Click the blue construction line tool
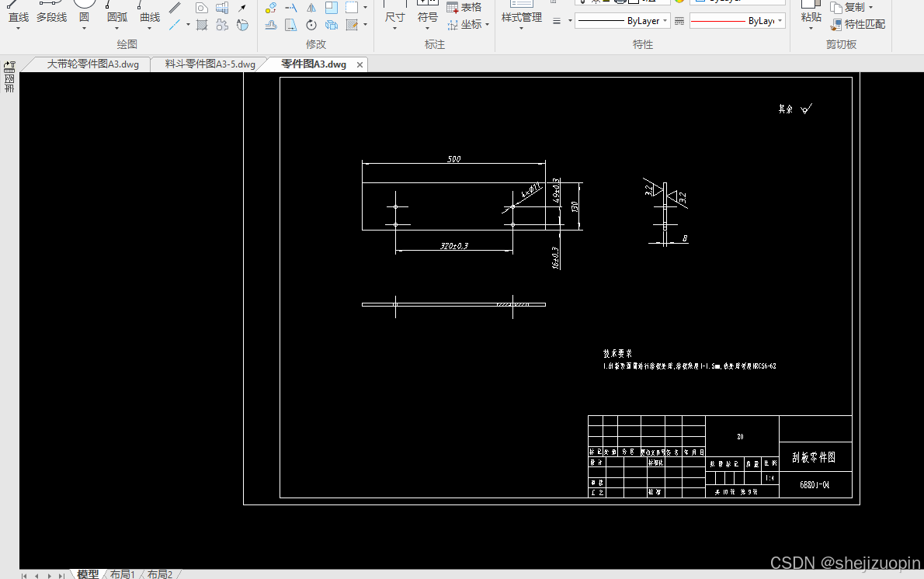 coord(175,25)
